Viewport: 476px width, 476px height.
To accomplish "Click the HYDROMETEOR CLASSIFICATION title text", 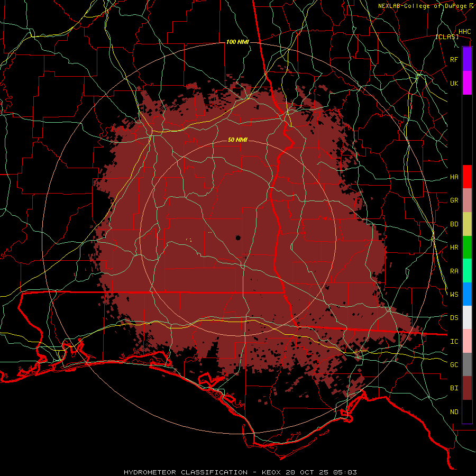I will tap(186, 472).
